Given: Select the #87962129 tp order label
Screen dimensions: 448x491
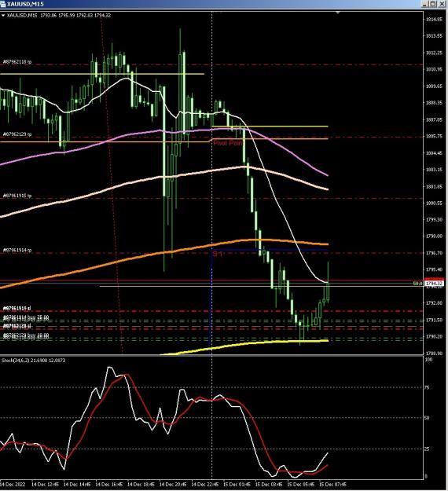Looking at the screenshot, I should 17,134.
